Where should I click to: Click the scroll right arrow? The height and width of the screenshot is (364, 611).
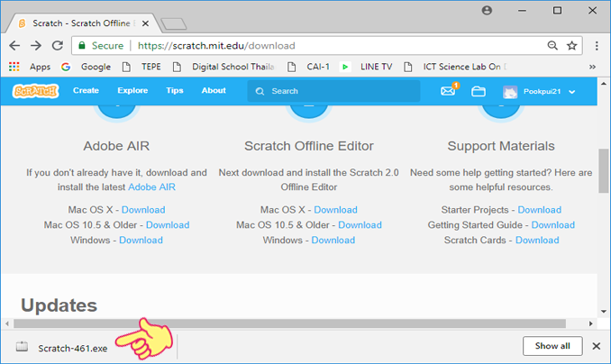tap(591, 323)
